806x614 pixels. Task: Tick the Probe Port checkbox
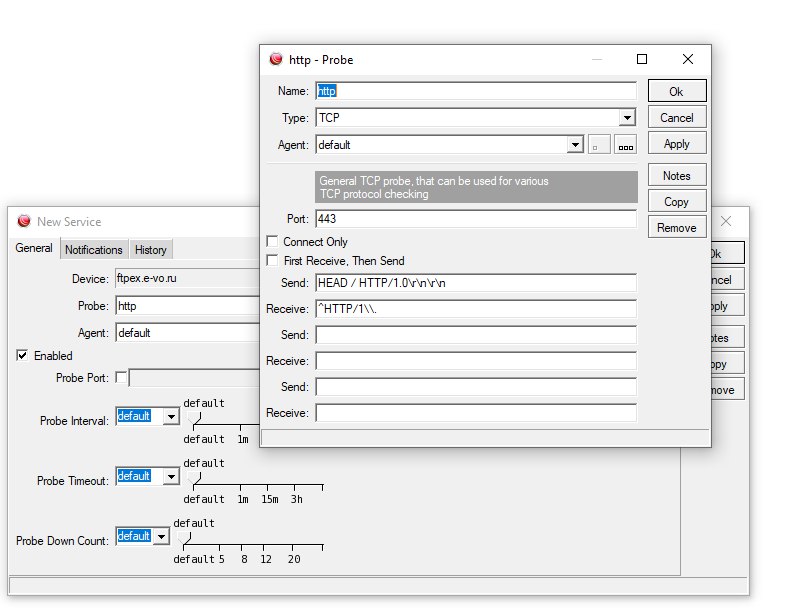click(x=121, y=377)
